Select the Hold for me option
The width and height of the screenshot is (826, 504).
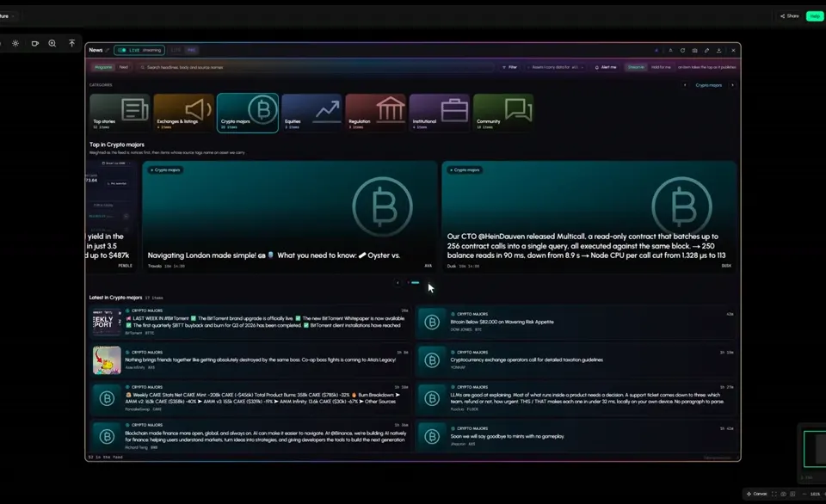[x=661, y=67]
